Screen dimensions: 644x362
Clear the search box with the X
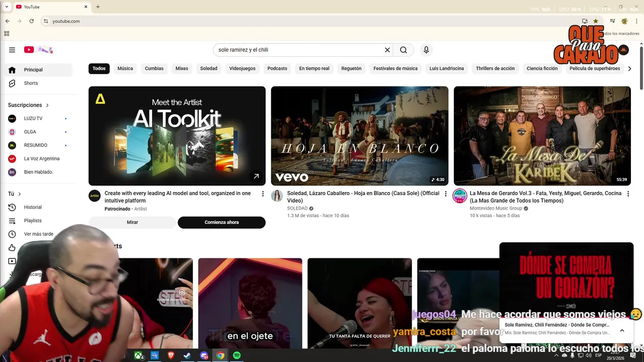(x=387, y=50)
